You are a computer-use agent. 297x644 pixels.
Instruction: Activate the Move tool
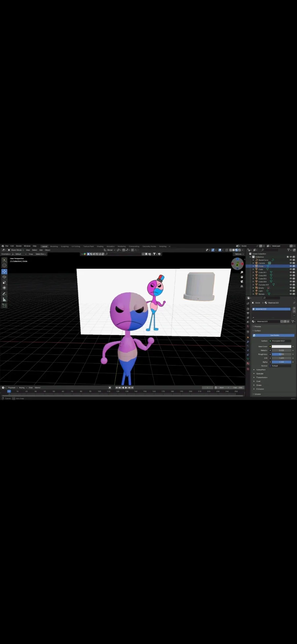click(4, 271)
